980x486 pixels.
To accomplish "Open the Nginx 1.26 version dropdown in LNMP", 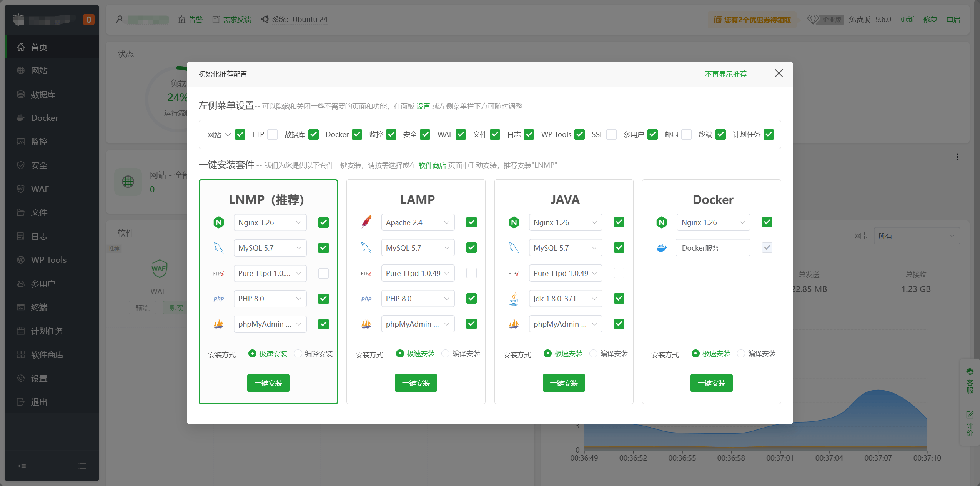I will (270, 222).
